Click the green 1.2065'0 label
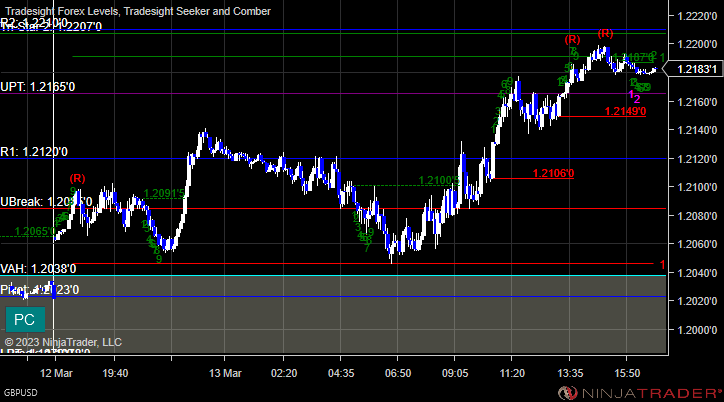The image size is (724, 402). click(35, 231)
